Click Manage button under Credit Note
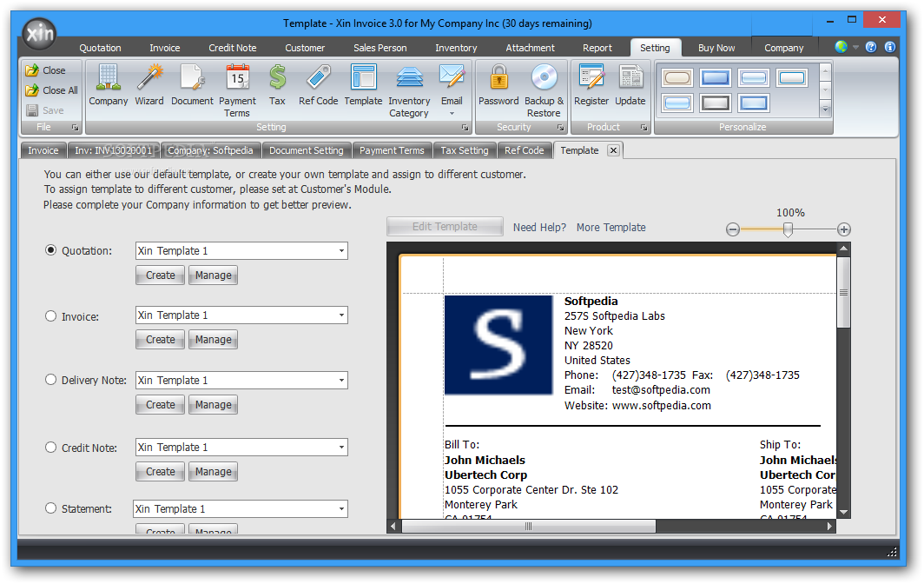Viewport: 924px width, 584px height. point(214,472)
